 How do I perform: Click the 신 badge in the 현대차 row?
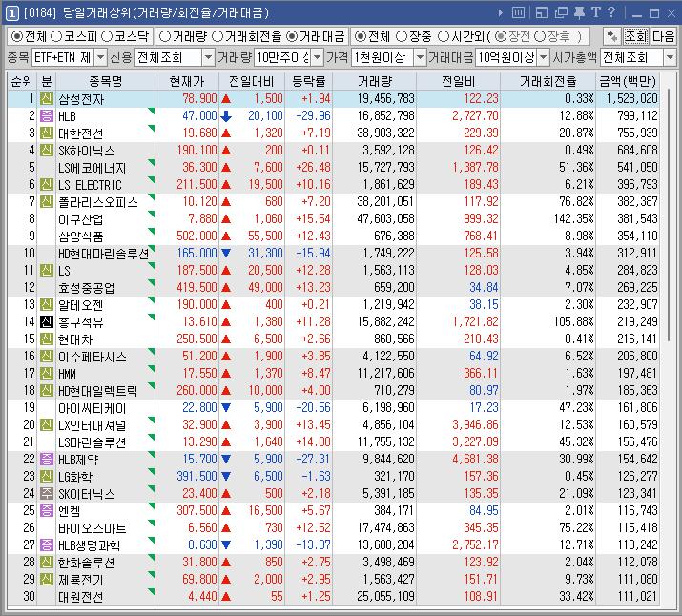(x=47, y=339)
